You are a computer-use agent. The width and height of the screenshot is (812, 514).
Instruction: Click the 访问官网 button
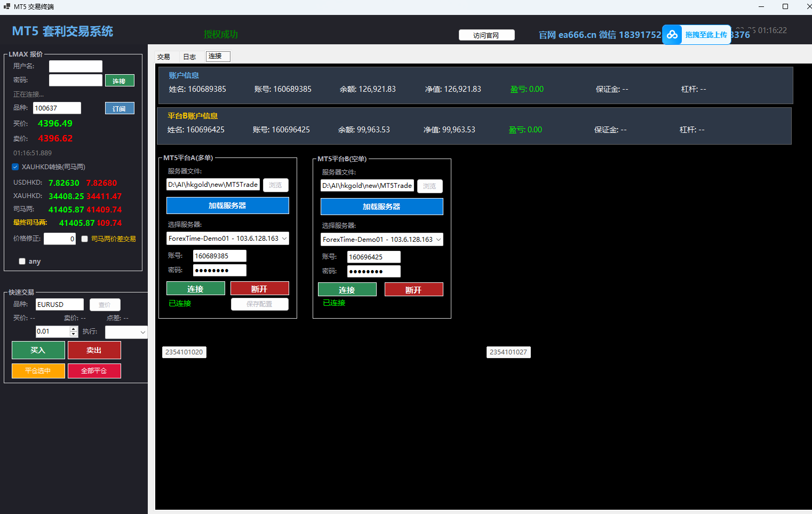[x=487, y=35]
